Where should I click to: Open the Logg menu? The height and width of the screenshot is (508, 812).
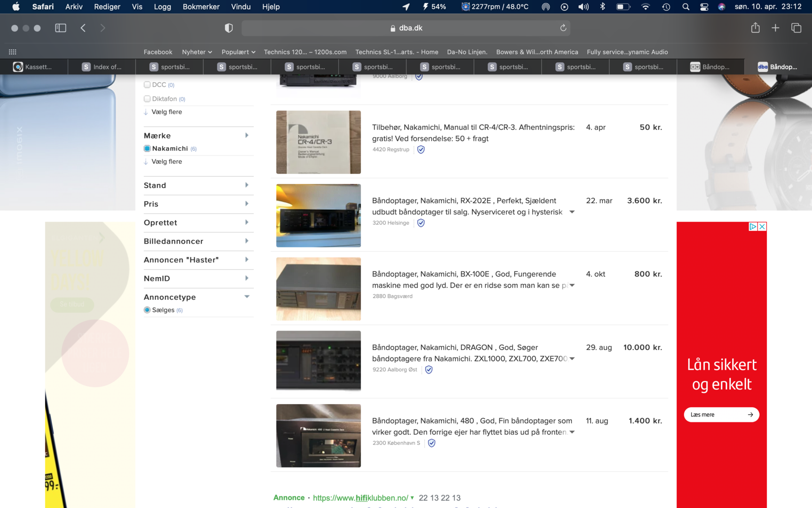point(163,7)
